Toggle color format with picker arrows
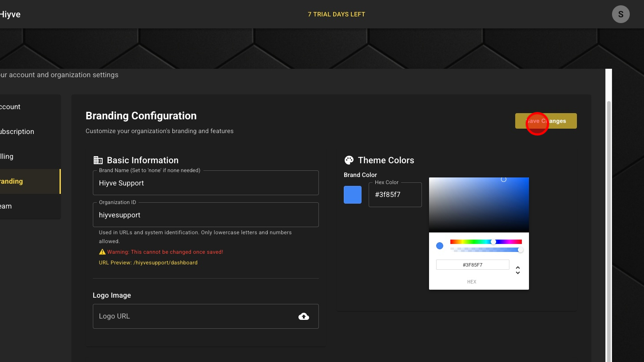The height and width of the screenshot is (362, 644). (x=517, y=270)
